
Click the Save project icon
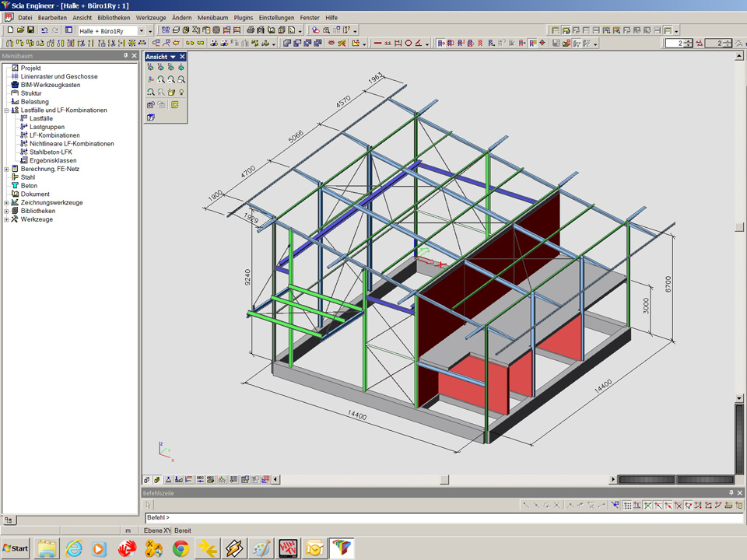pos(30,30)
